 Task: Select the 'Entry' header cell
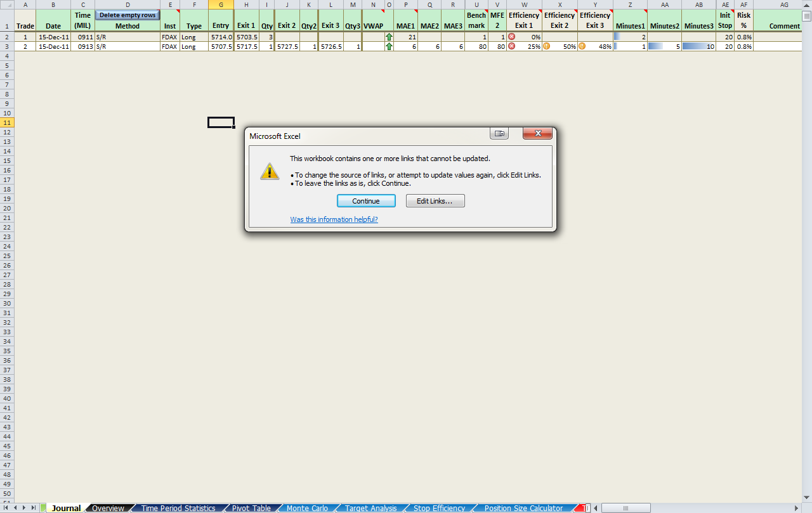point(221,21)
